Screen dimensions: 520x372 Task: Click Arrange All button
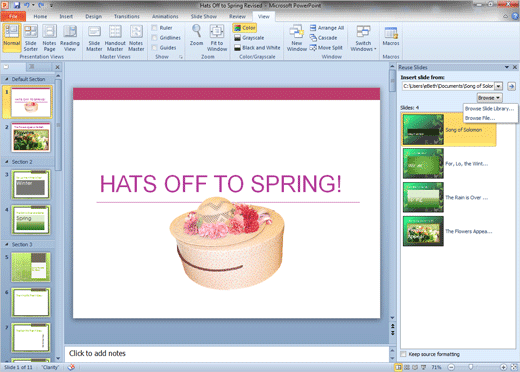pos(327,28)
